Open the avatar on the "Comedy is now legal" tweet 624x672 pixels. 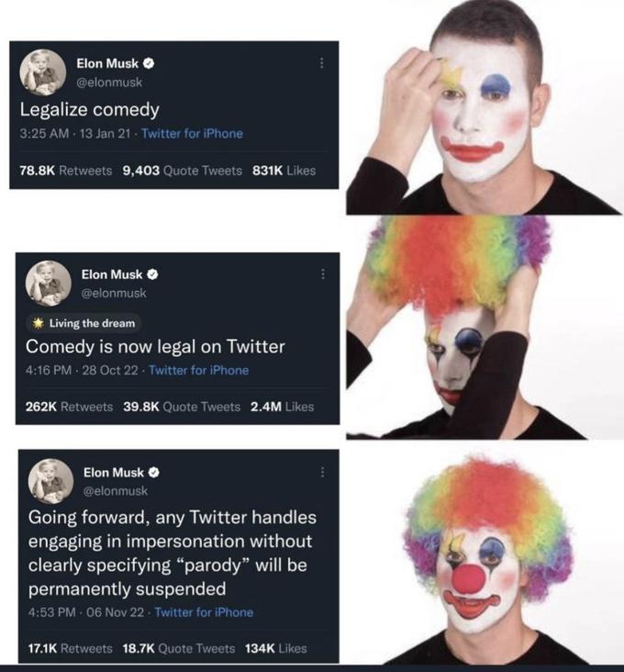click(49, 283)
